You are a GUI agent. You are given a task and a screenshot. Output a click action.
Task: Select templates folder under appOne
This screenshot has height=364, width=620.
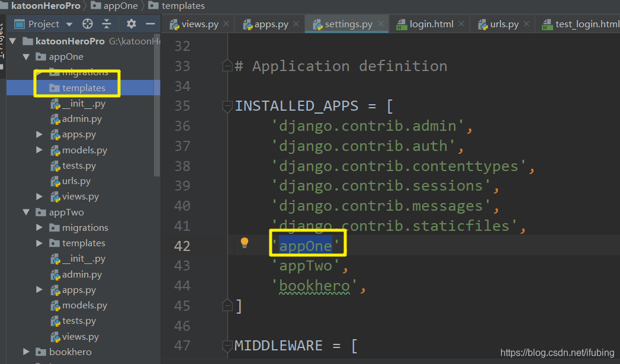[x=83, y=88]
